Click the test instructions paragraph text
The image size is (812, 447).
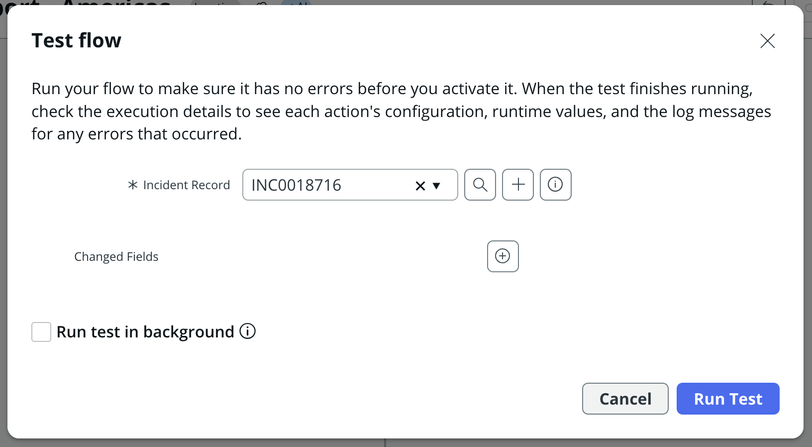400,110
